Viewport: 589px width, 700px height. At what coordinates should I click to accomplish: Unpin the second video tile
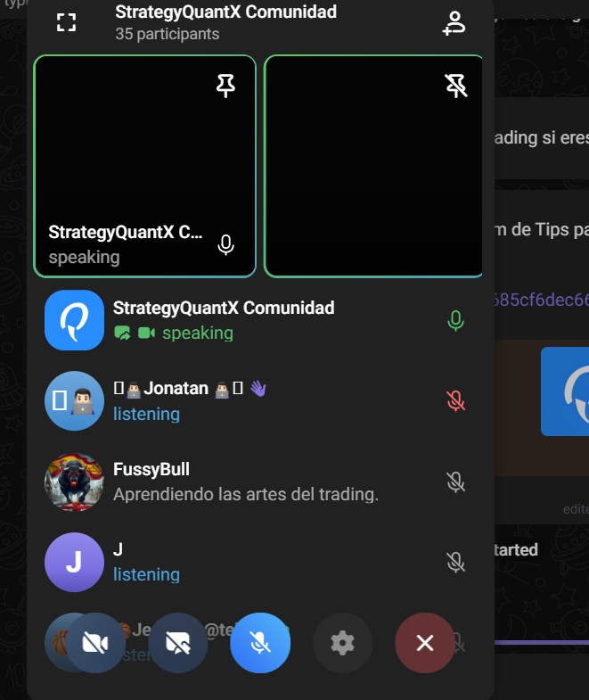coord(455,86)
